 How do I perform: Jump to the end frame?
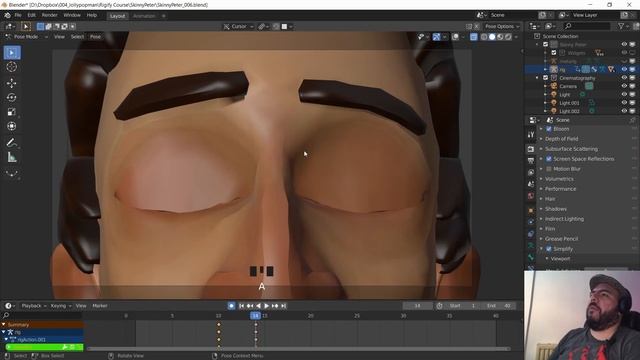pos(283,306)
